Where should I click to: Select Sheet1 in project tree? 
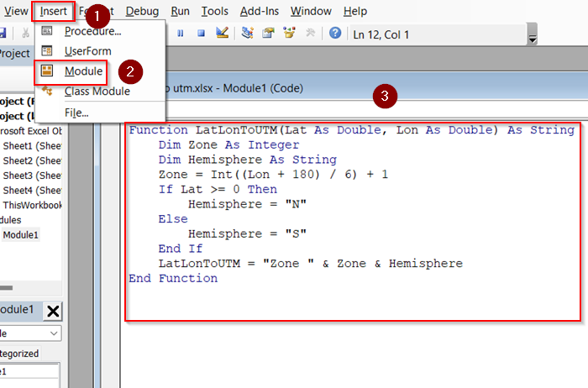pyautogui.click(x=32, y=146)
